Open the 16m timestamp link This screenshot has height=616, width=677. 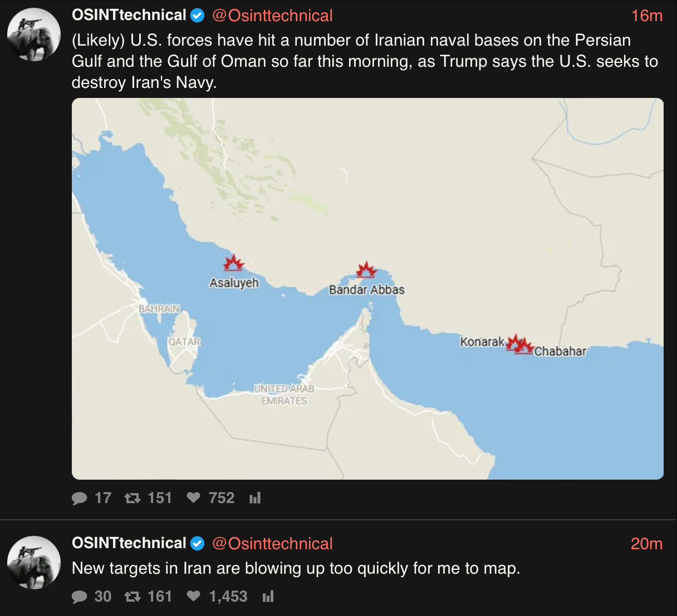[646, 16]
